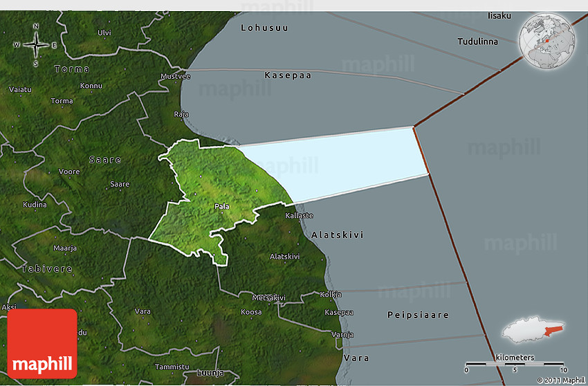588x386 pixels.
Task: Select the Ulvi village label
Action: pos(104,33)
